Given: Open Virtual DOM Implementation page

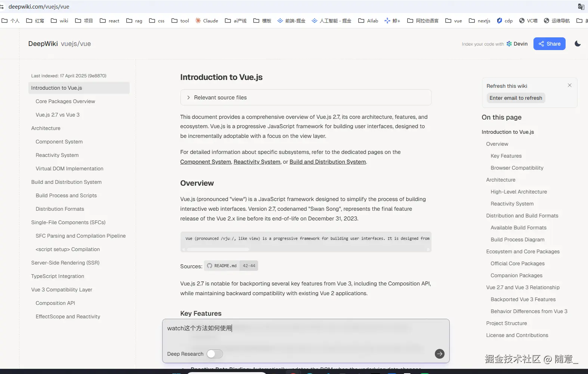Looking at the screenshot, I should 69,169.
